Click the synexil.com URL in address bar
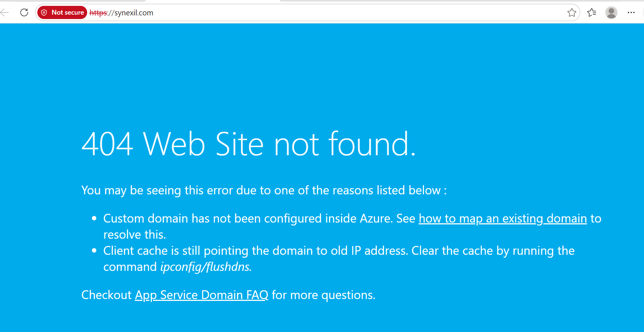Screen dimensions: 644x332 coord(134,13)
